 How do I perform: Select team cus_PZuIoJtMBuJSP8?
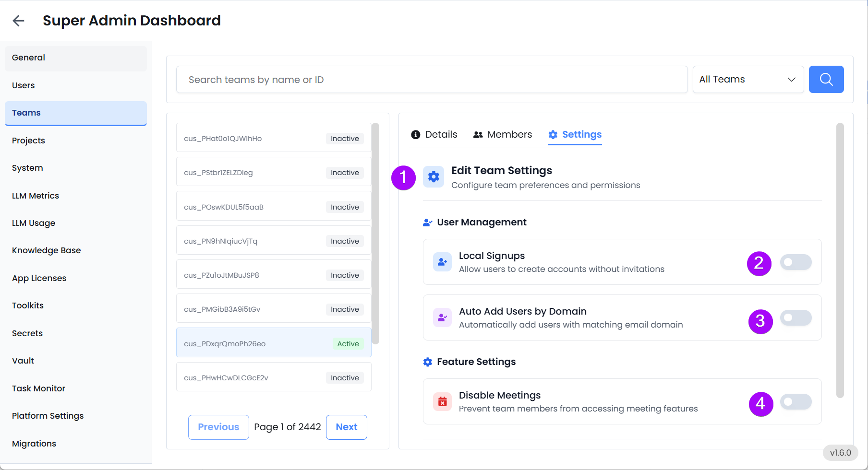(274, 275)
